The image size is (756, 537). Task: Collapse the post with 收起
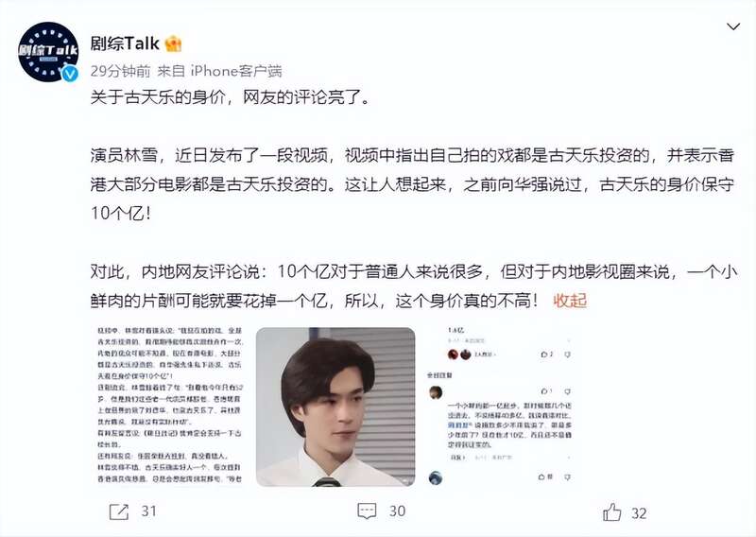coord(570,301)
